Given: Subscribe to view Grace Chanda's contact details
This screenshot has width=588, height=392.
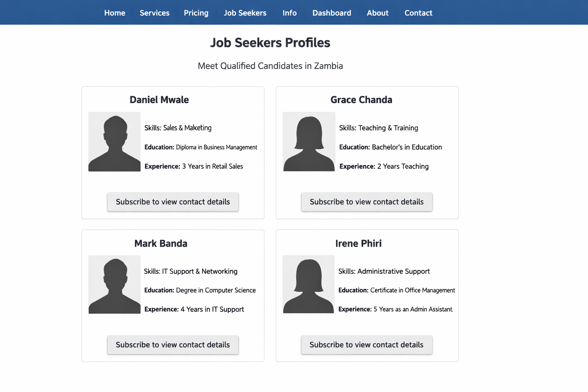Looking at the screenshot, I should point(367,202).
